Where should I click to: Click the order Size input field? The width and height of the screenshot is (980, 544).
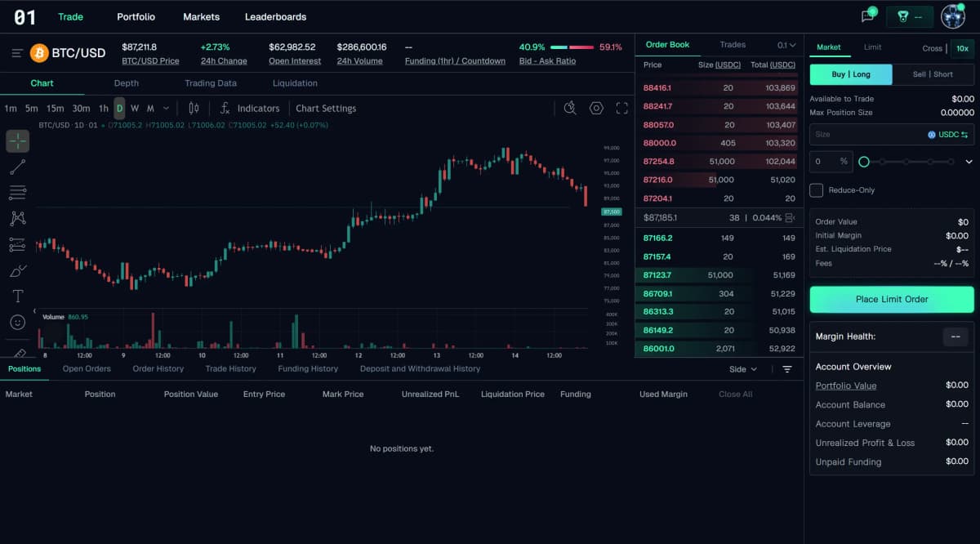coord(866,135)
